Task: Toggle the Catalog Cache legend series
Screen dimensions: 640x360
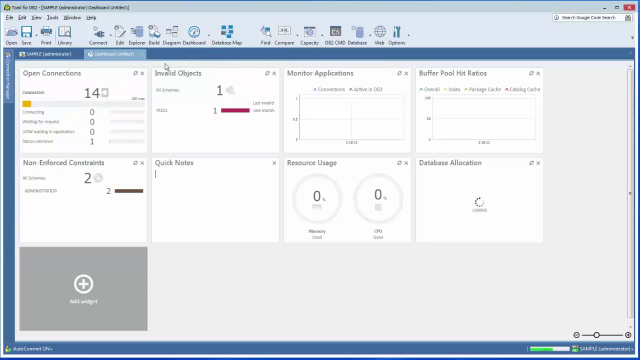Action: point(522,89)
